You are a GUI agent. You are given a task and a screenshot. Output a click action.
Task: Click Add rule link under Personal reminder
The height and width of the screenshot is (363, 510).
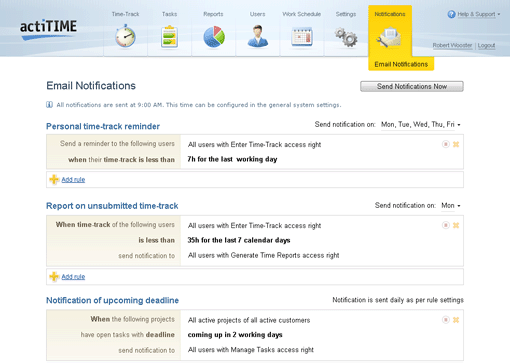tap(73, 180)
